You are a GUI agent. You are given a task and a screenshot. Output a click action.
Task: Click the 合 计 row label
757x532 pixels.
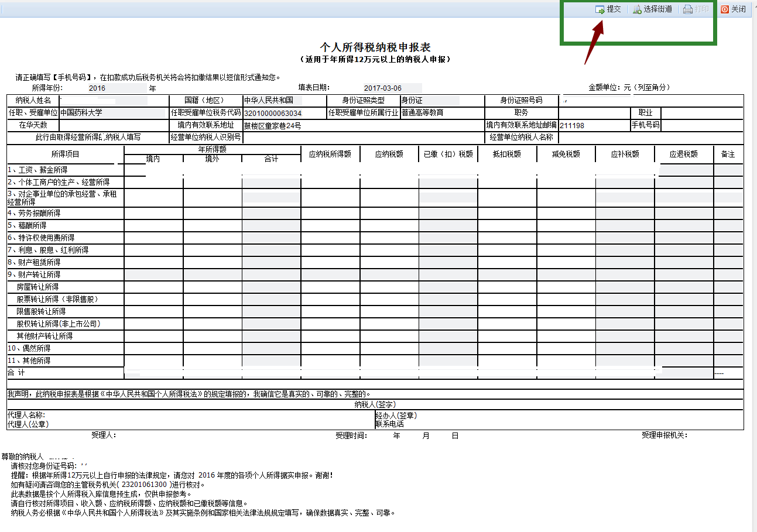(x=16, y=373)
